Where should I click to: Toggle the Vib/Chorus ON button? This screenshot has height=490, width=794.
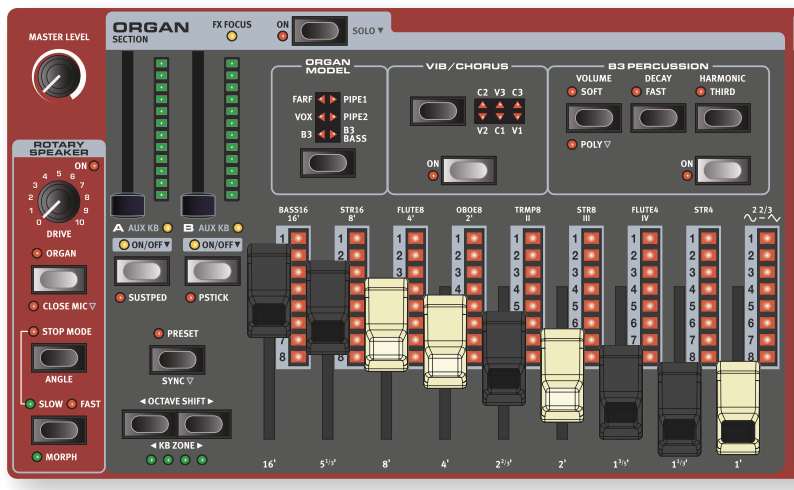[468, 170]
